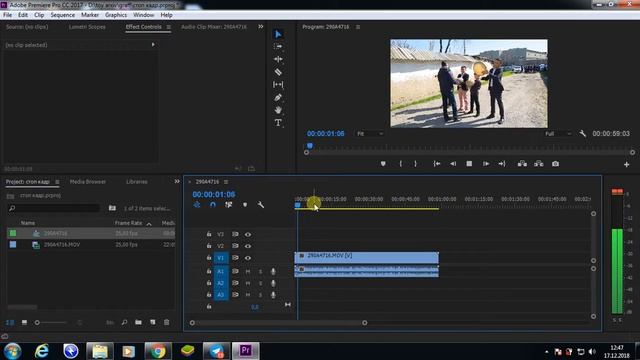The image size is (640, 360).
Task: Toggle lock on track V3
Action: tap(209, 234)
